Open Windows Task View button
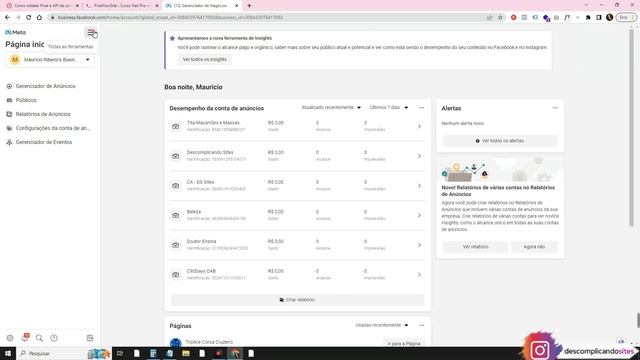The width and height of the screenshot is (640, 360). coord(120,353)
